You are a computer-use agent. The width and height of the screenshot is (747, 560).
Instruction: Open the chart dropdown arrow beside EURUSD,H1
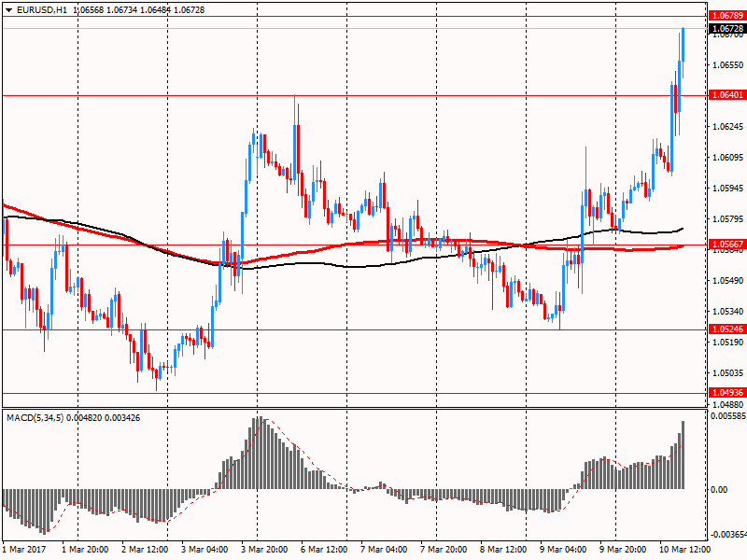pos(9,10)
